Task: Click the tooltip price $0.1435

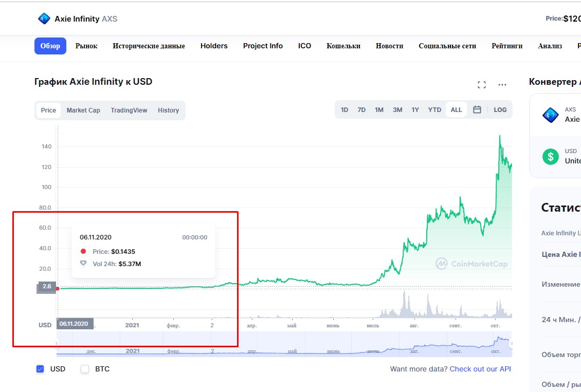Action: (x=123, y=251)
